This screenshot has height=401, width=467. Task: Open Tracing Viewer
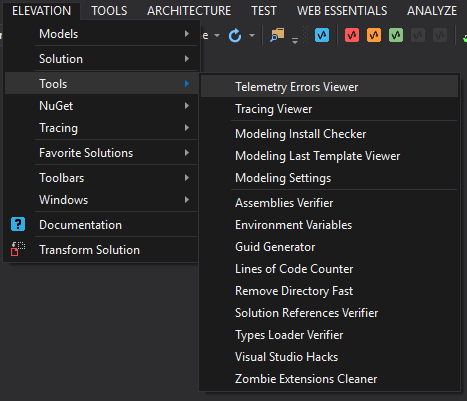(x=329, y=109)
